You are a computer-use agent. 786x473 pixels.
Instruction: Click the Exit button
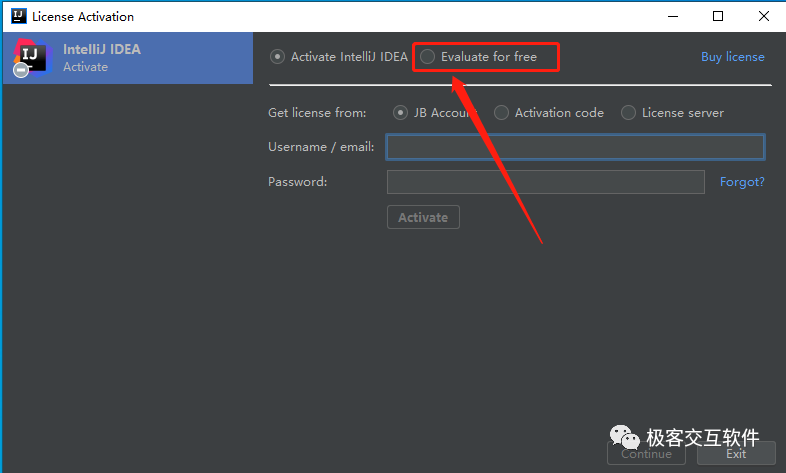[x=736, y=453]
